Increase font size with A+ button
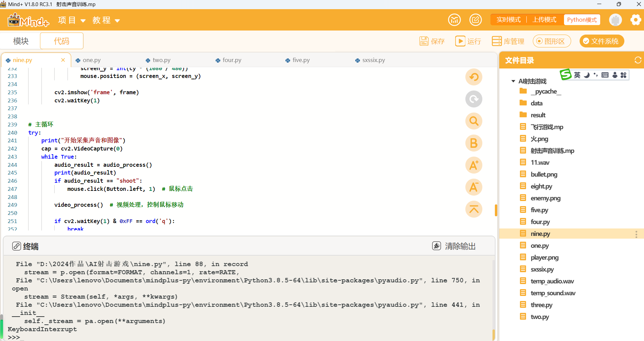Screen dimensions: 644x341 474,165
